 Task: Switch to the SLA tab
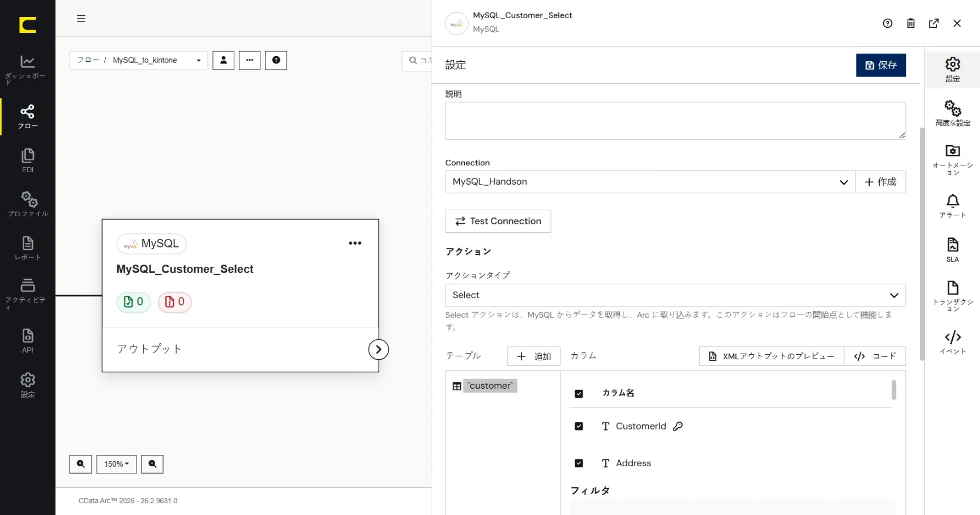point(953,250)
